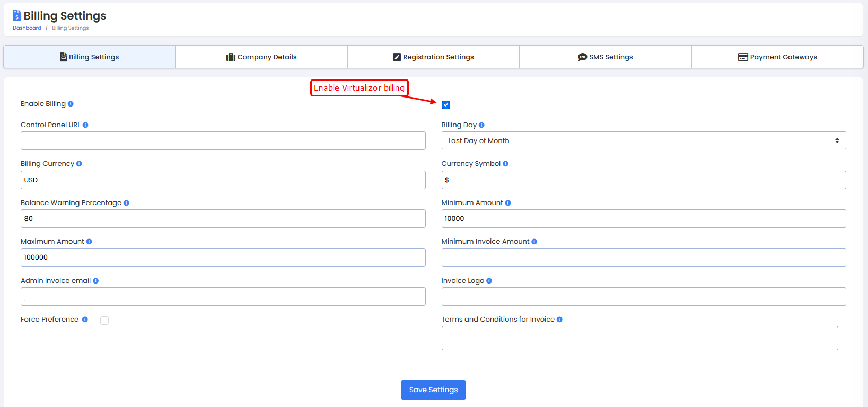Click info icon next to Billing Day

click(x=481, y=125)
